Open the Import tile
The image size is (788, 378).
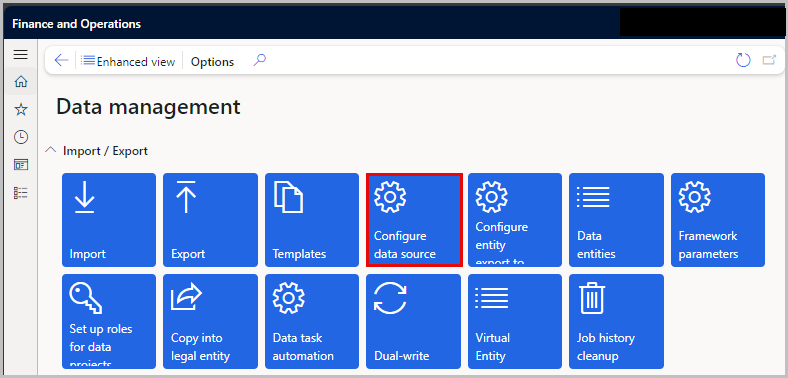109,220
